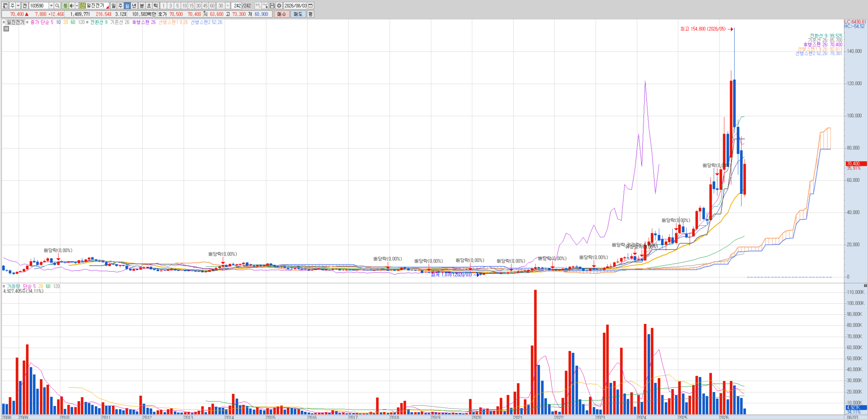This screenshot has height=419, width=868.
Task: Click the red 매수 buy button
Action: (x=281, y=14)
